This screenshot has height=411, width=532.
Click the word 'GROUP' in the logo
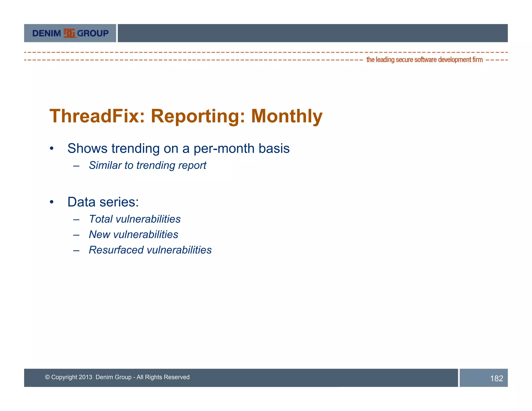coord(93,33)
